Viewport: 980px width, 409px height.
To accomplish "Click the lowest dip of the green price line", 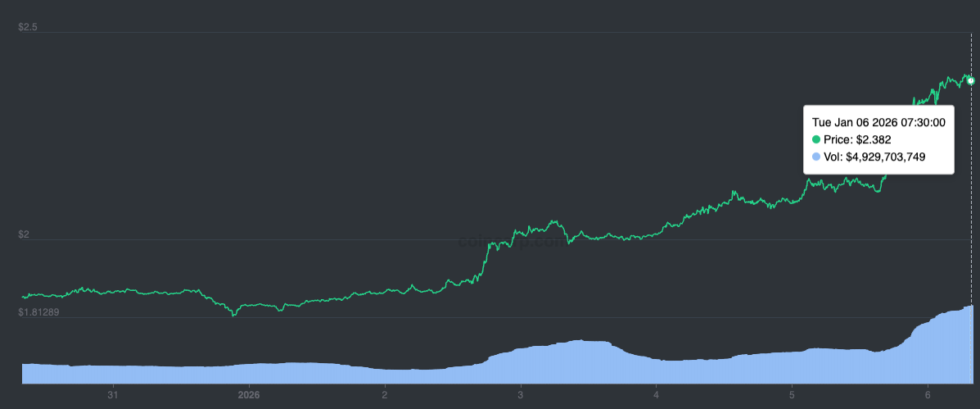I will click(234, 315).
